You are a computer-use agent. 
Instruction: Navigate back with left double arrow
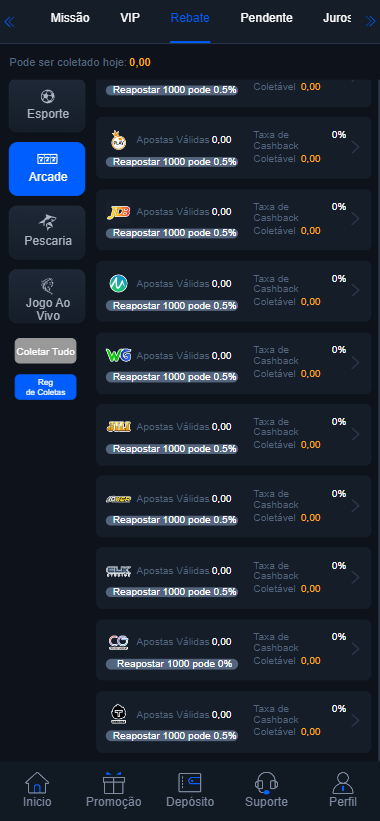point(9,21)
